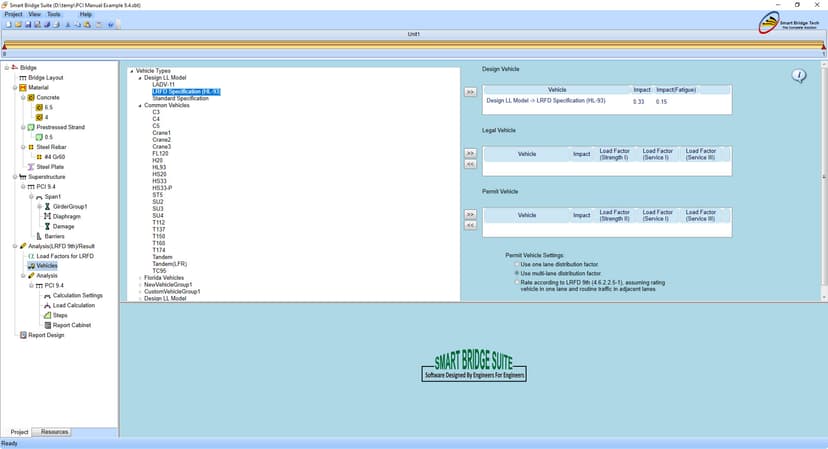The image size is (828, 449).
Task: Click the GirderGroup1 girder icon
Action: point(48,207)
